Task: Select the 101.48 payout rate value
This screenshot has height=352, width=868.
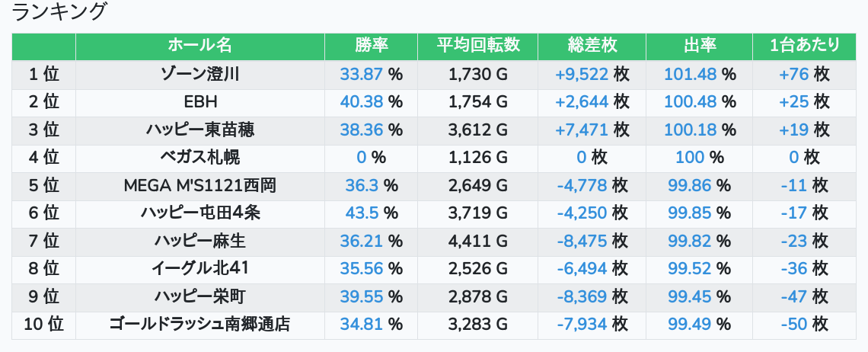Action: (x=690, y=74)
